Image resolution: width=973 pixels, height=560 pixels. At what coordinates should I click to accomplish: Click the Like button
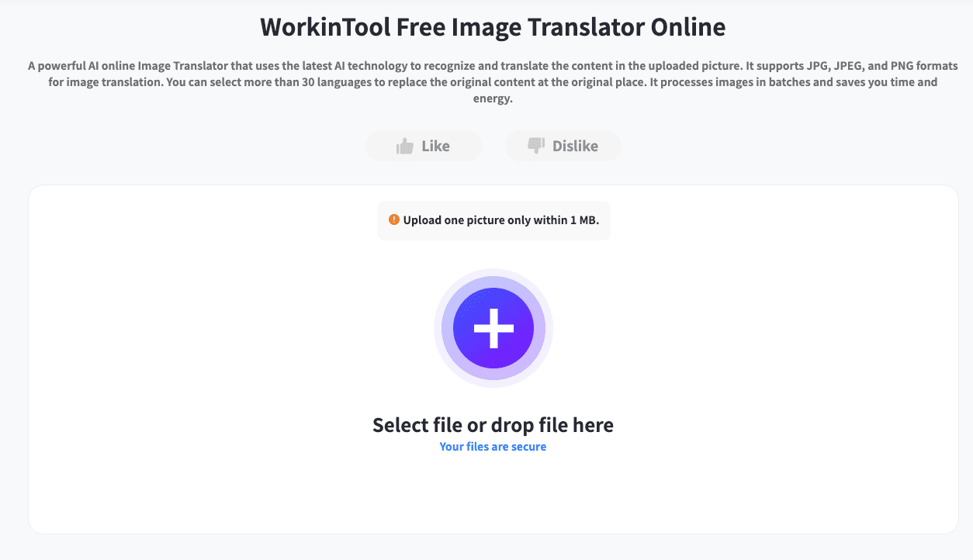[423, 145]
